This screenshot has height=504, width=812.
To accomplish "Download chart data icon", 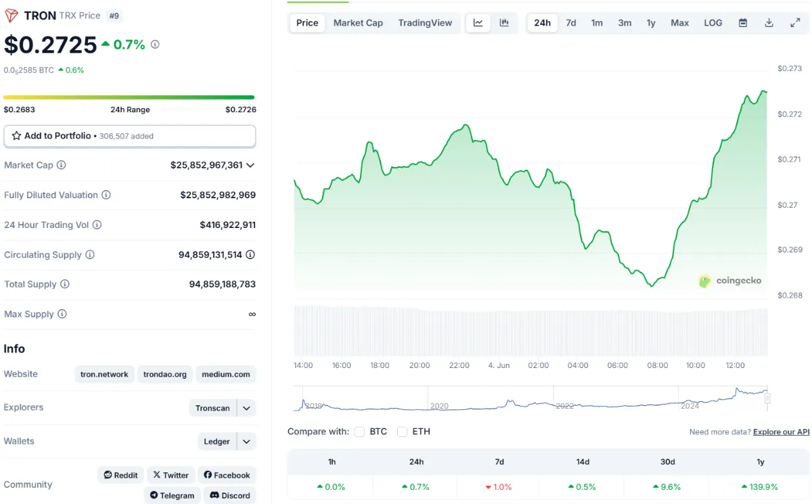I will (x=769, y=23).
